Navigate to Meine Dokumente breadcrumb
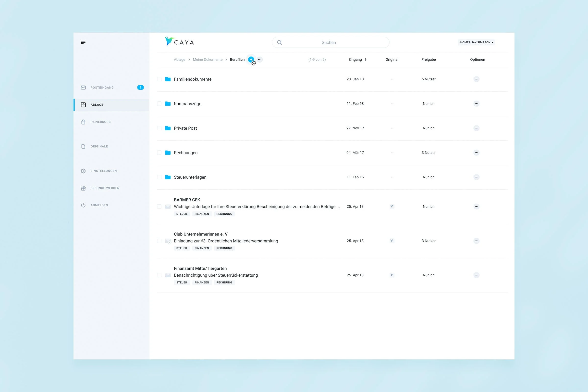 click(208, 60)
